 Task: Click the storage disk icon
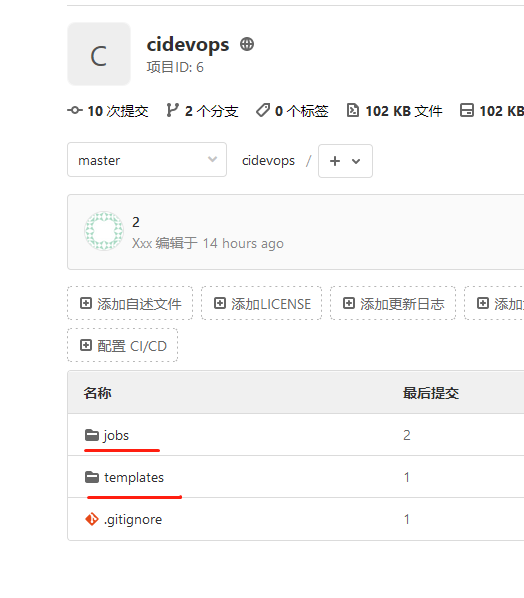(467, 110)
